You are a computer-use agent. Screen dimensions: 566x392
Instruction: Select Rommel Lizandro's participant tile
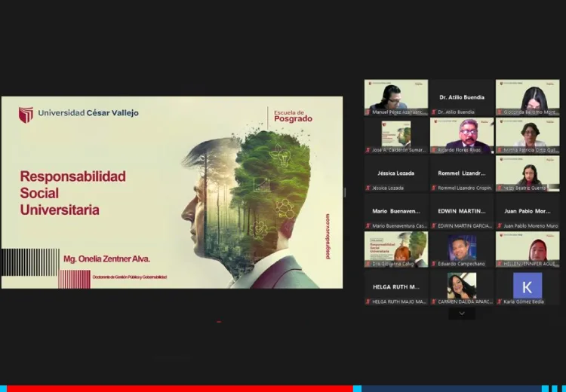click(462, 173)
